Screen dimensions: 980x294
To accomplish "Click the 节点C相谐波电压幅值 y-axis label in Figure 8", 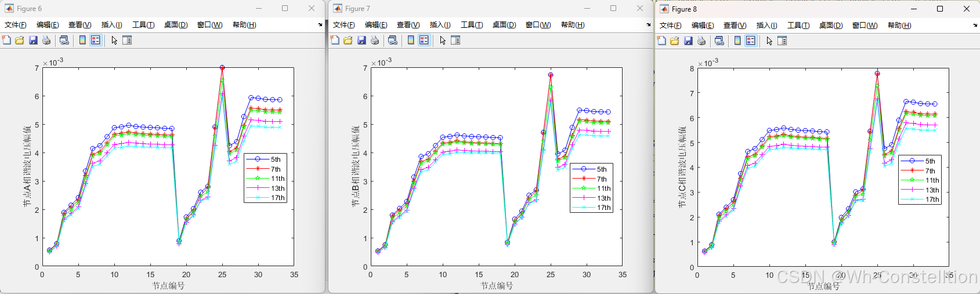I will (x=682, y=167).
